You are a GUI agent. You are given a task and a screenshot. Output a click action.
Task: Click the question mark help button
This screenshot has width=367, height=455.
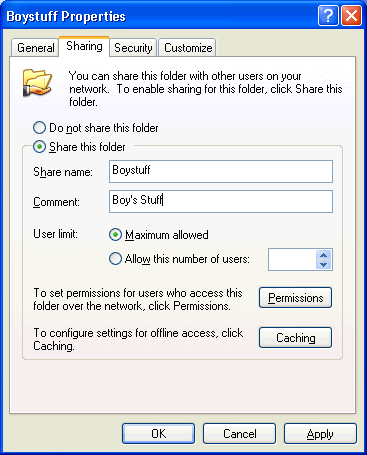pos(328,15)
